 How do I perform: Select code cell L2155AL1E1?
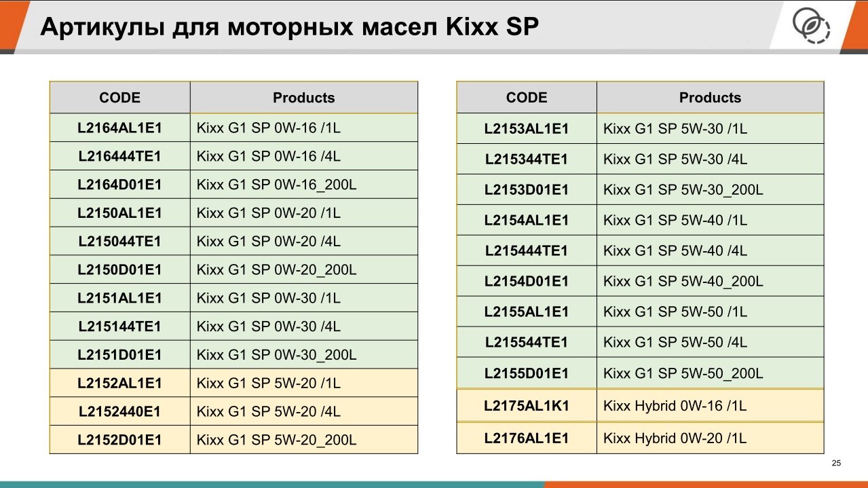[527, 312]
